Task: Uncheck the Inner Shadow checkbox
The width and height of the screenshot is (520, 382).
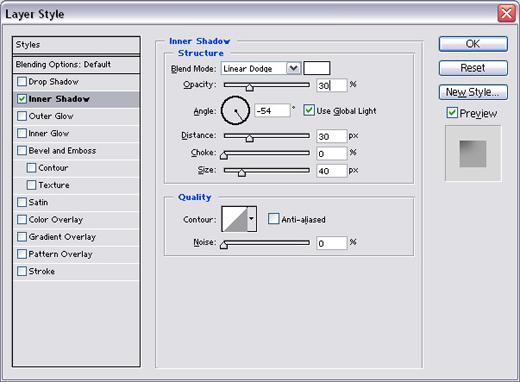Action: point(22,99)
